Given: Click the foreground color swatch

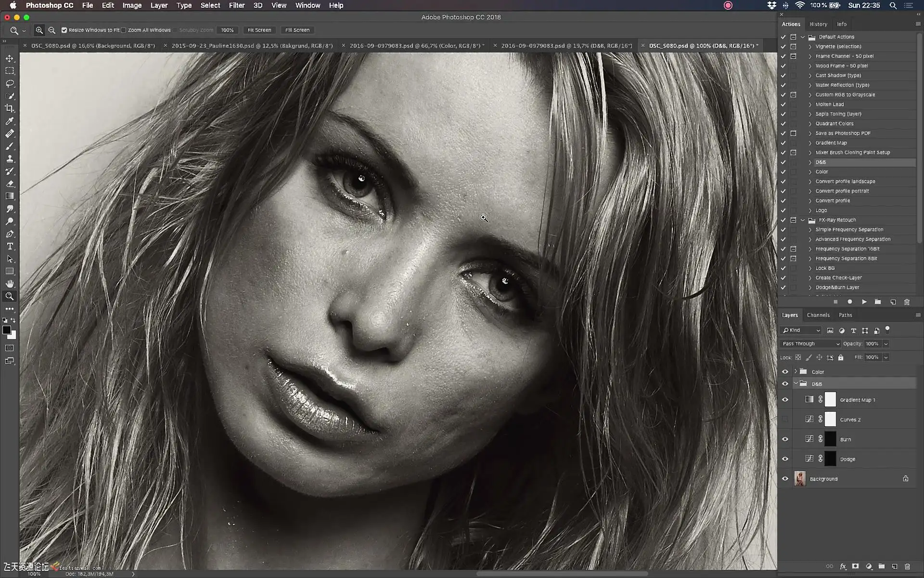Looking at the screenshot, I should (6, 330).
